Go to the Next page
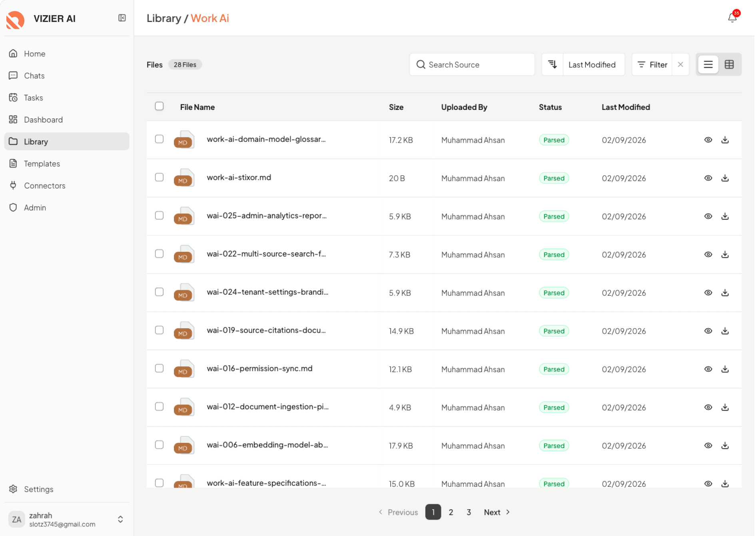Image resolution: width=756 pixels, height=536 pixels. point(497,512)
